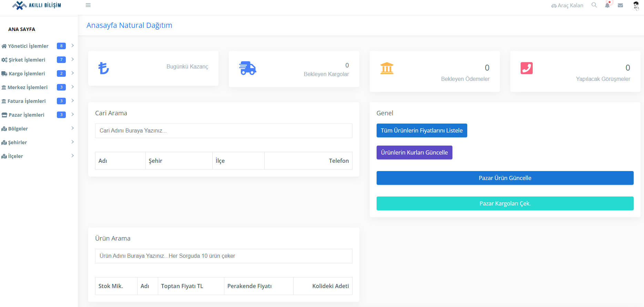The width and height of the screenshot is (644, 307).
Task: Click the red phone icon
Action: tap(526, 68)
